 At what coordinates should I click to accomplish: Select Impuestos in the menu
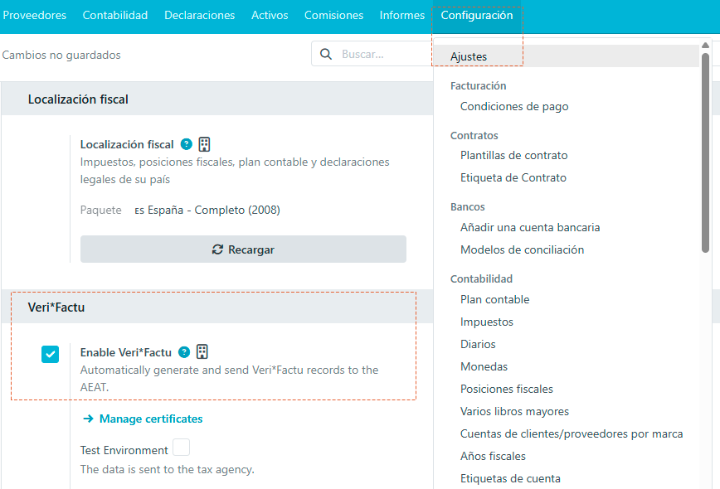(x=487, y=322)
